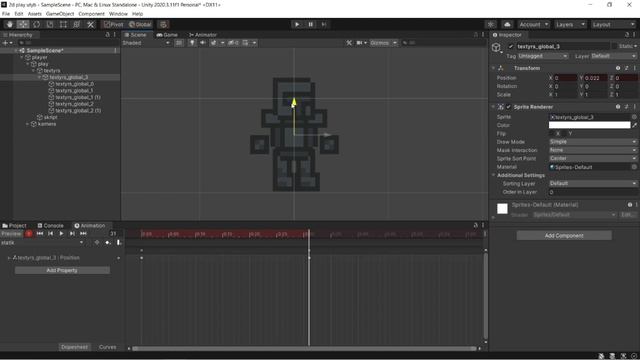Open Transform preset settings icon

click(627, 68)
